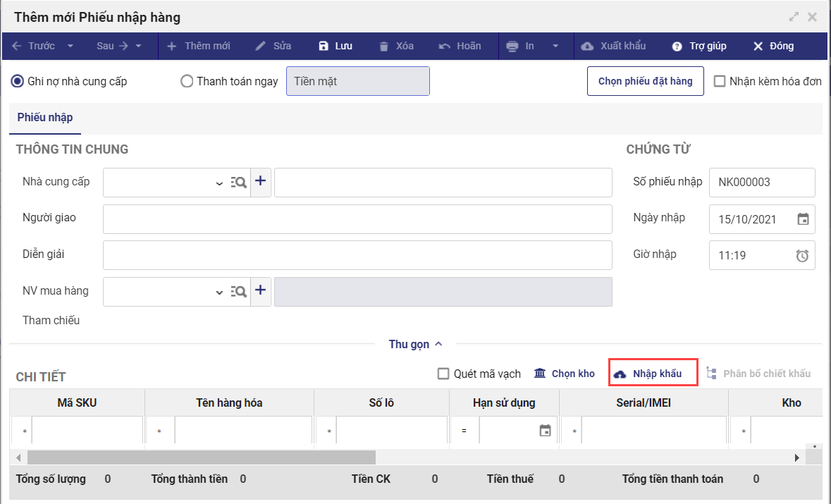Select Ghi nợ nhà cung cấp option
The width and height of the screenshot is (831, 504).
17,81
